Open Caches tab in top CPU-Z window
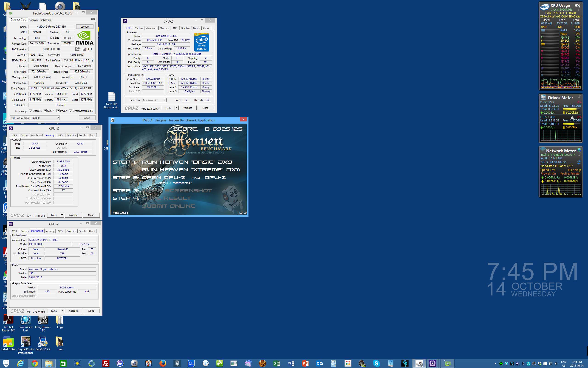This screenshot has width=588, height=368. (139, 28)
